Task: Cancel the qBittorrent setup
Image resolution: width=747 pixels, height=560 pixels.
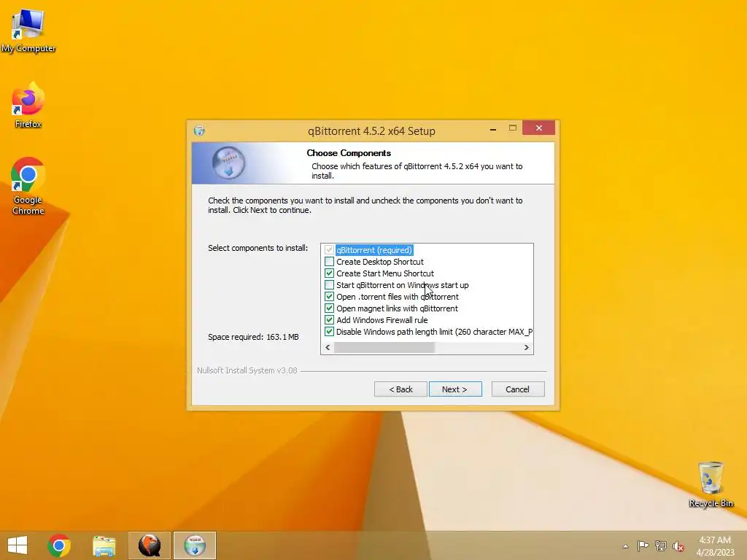Action: [517, 389]
